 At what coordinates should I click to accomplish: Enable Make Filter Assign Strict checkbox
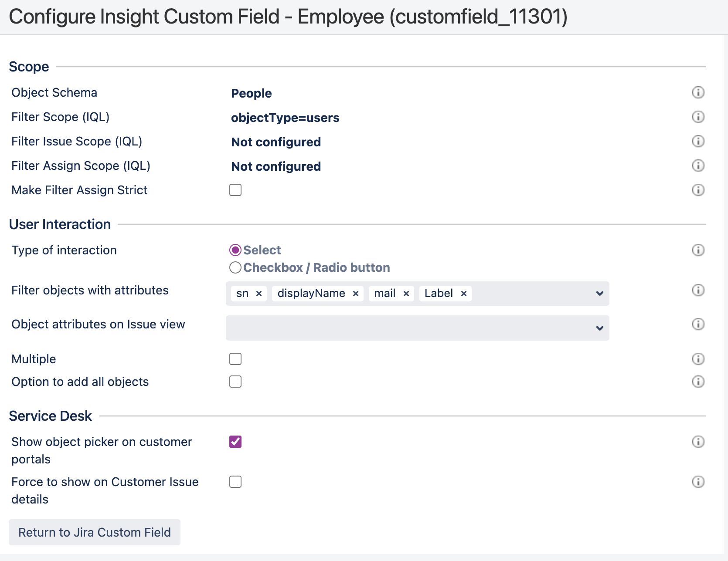coord(235,190)
